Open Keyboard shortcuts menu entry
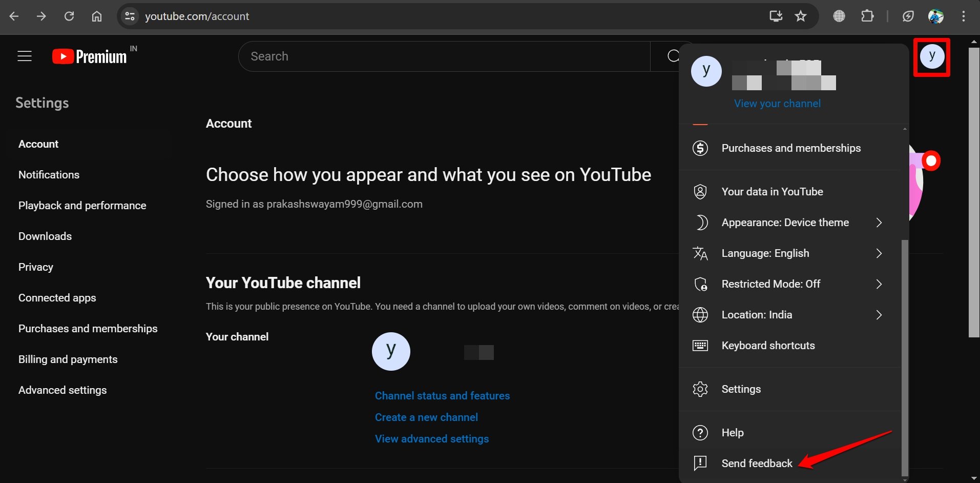The image size is (980, 483). coord(789,346)
